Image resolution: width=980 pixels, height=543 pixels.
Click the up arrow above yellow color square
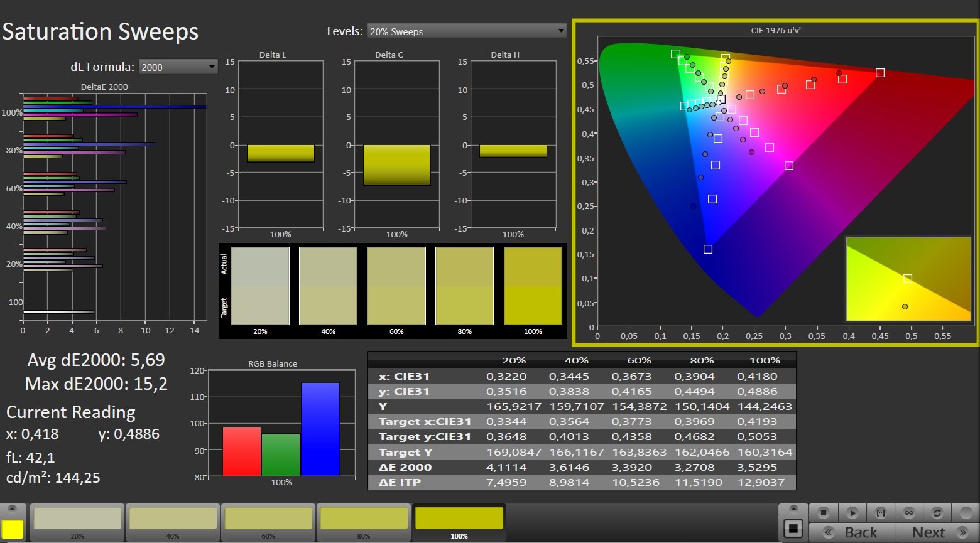(x=13, y=509)
